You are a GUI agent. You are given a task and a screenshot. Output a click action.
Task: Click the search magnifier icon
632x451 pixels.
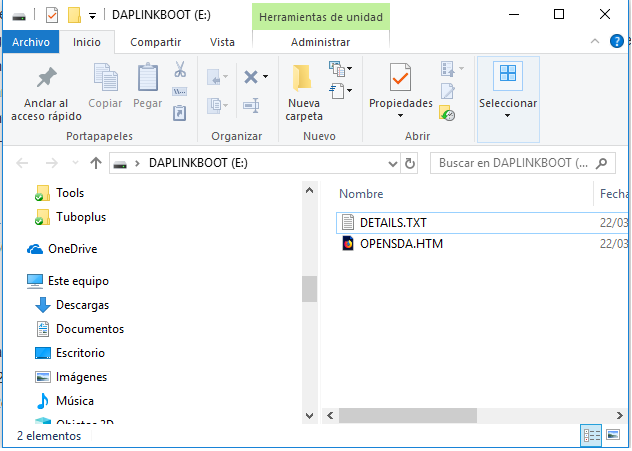(601, 163)
